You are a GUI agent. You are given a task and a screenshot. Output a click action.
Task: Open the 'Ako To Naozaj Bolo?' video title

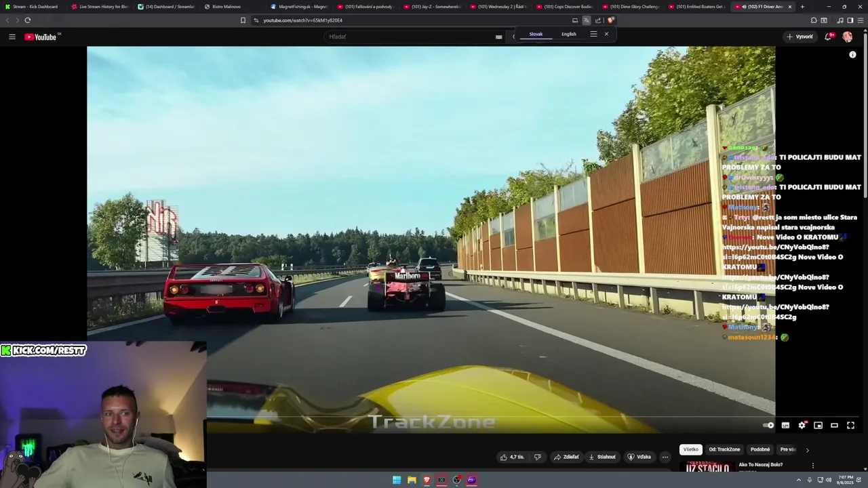(x=760, y=465)
